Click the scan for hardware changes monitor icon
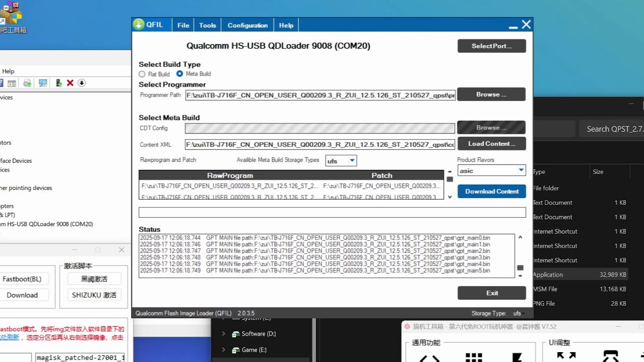The height and width of the screenshot is (362, 644). tap(43, 83)
